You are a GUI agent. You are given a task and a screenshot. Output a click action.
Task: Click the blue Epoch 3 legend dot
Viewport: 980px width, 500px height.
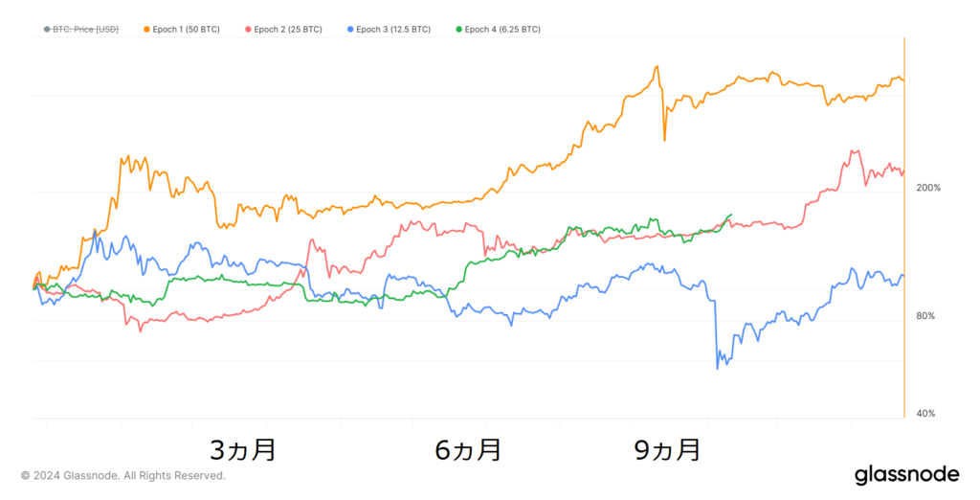(350, 30)
